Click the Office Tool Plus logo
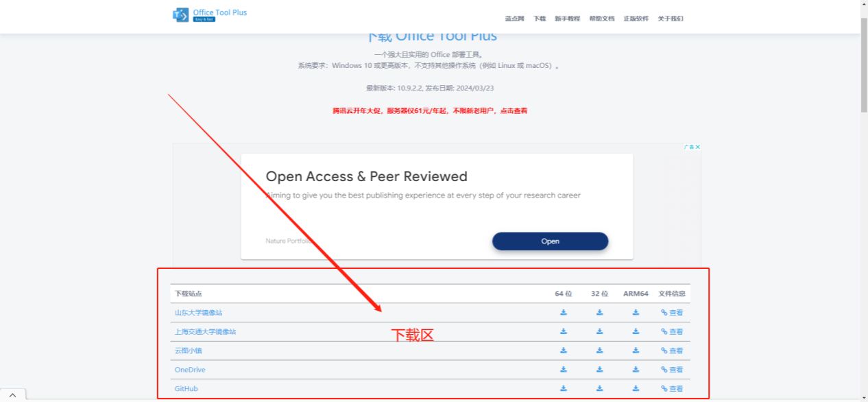The image size is (868, 402). (210, 15)
